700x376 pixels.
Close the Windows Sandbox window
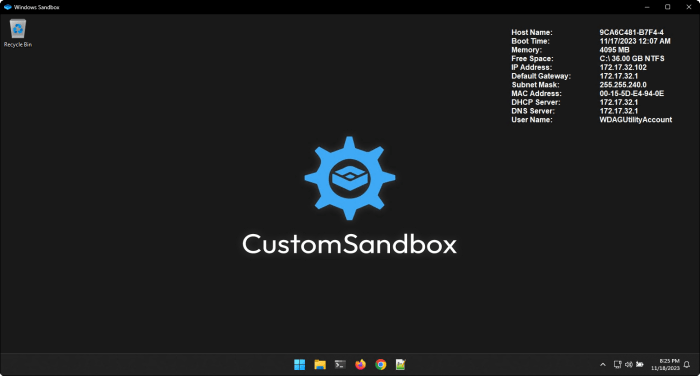click(688, 7)
